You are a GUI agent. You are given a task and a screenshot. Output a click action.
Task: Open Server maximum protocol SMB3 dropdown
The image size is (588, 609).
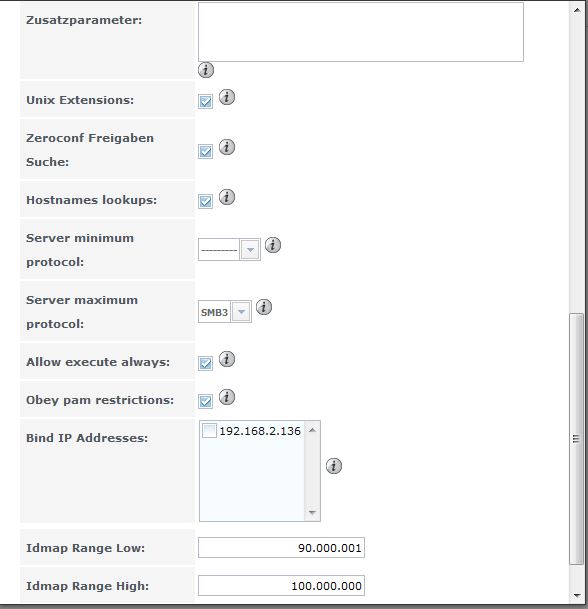(224, 311)
